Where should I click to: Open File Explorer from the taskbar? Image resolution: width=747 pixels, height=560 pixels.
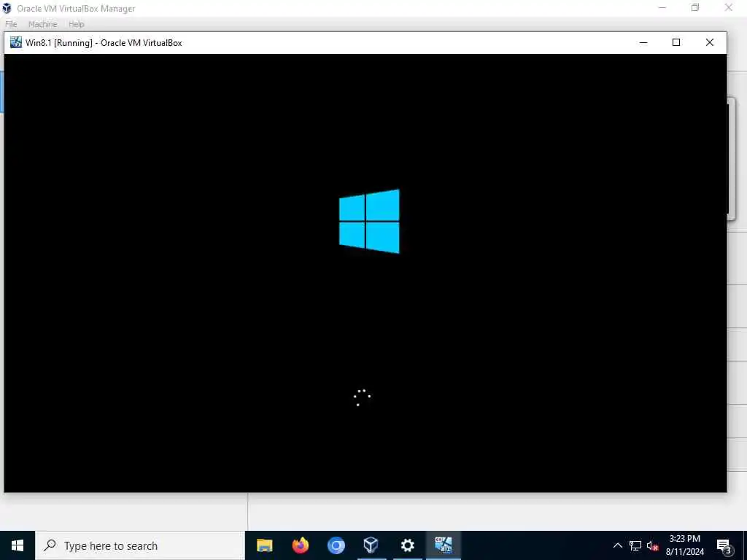264,545
